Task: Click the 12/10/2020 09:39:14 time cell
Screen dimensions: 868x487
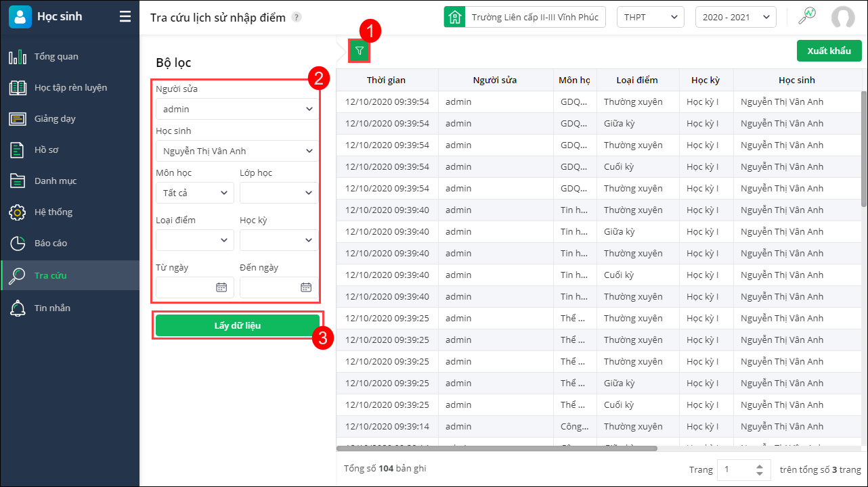Action: coord(387,426)
